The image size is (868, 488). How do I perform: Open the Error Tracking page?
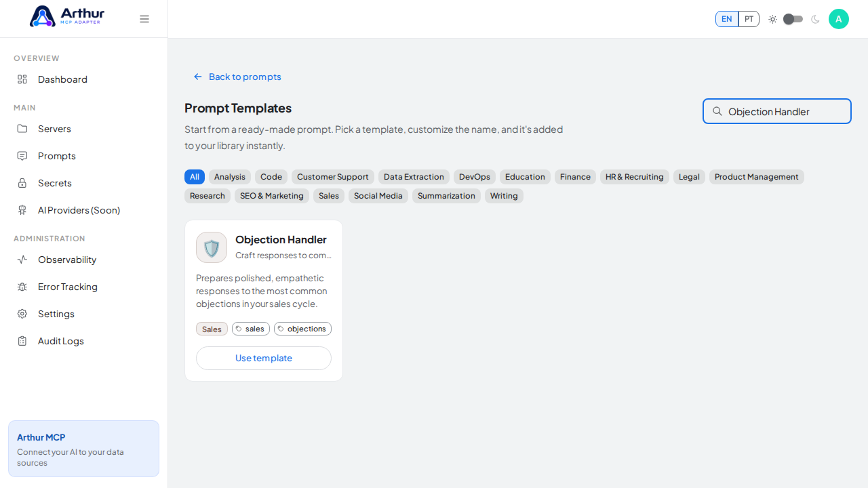tap(83, 287)
